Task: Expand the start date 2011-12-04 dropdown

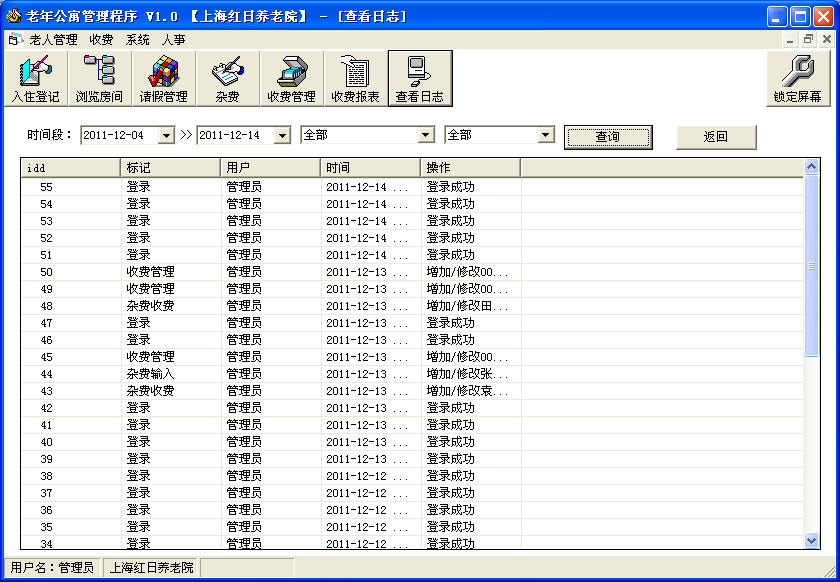Action: tap(166, 135)
